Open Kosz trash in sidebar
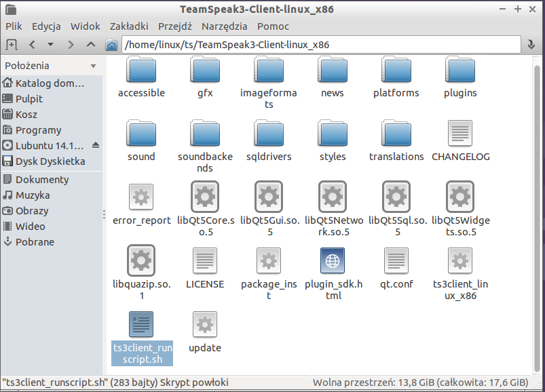Image resolution: width=545 pixels, height=392 pixels. (x=52, y=115)
